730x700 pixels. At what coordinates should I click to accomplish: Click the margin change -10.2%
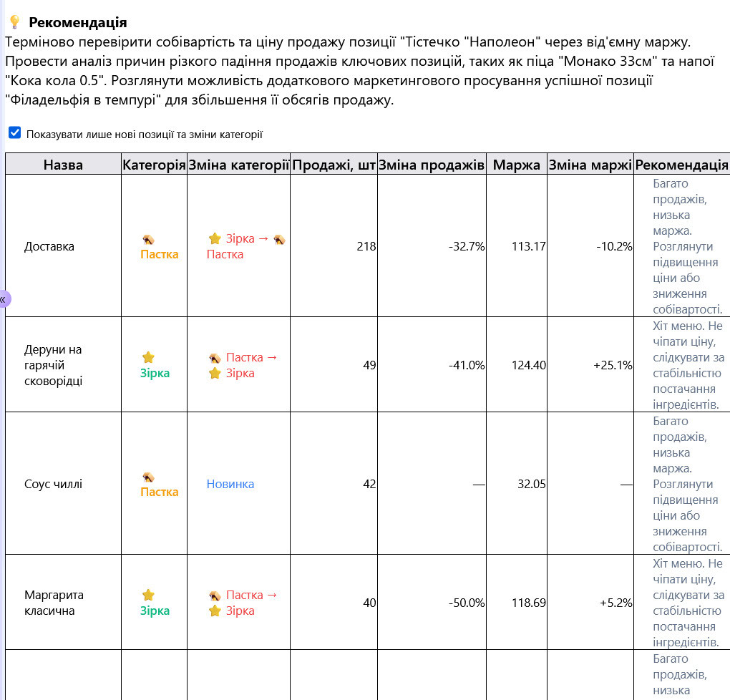coord(614,246)
